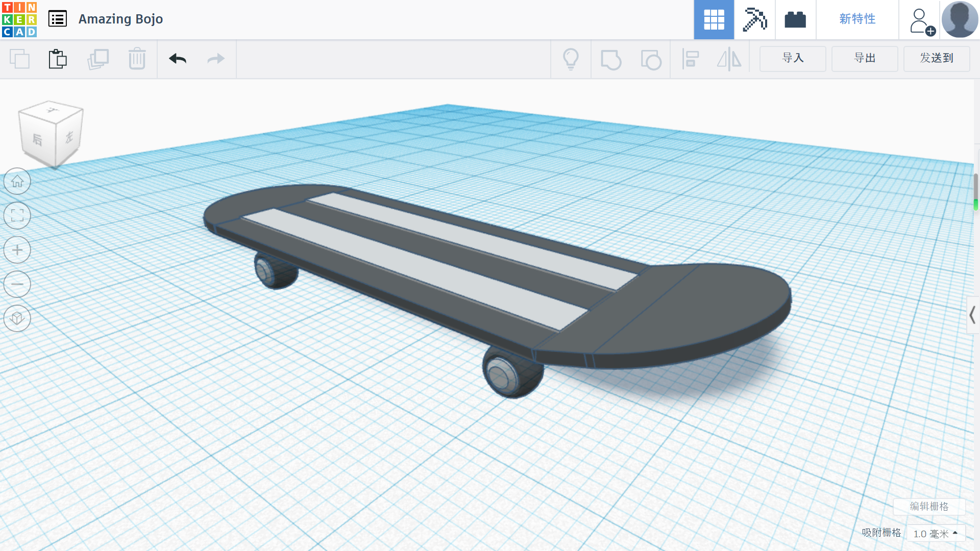Switch to 3D design grid view
Viewport: 980px width, 551px height.
pos(714,19)
